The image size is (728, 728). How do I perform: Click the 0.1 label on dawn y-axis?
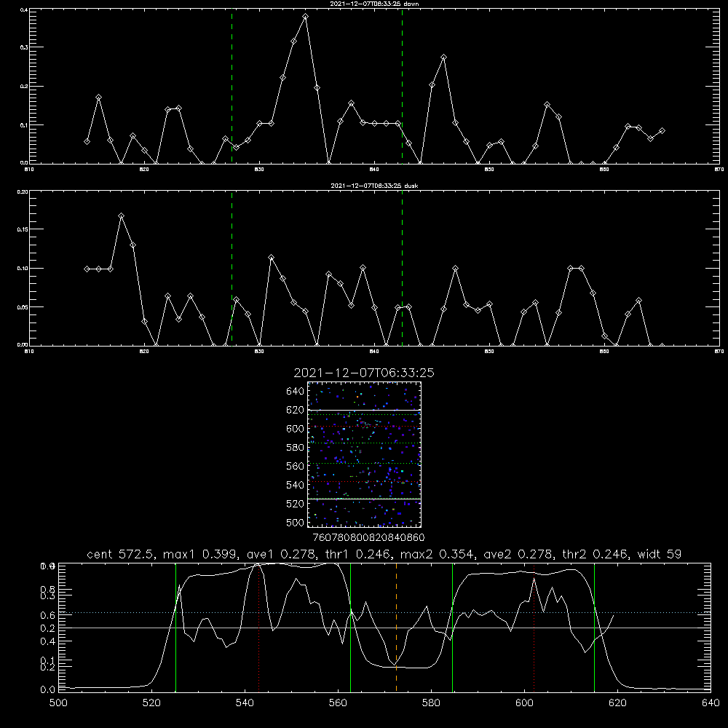click(24, 125)
